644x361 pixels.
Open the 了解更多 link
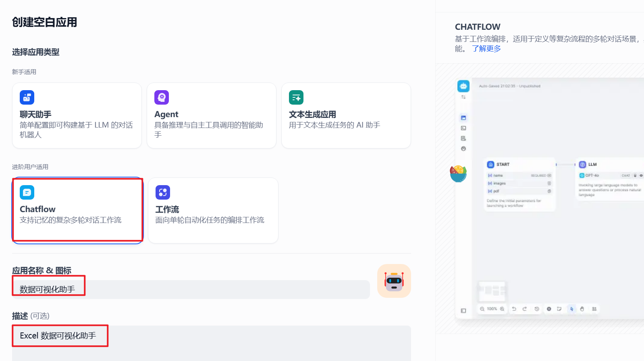pos(486,49)
